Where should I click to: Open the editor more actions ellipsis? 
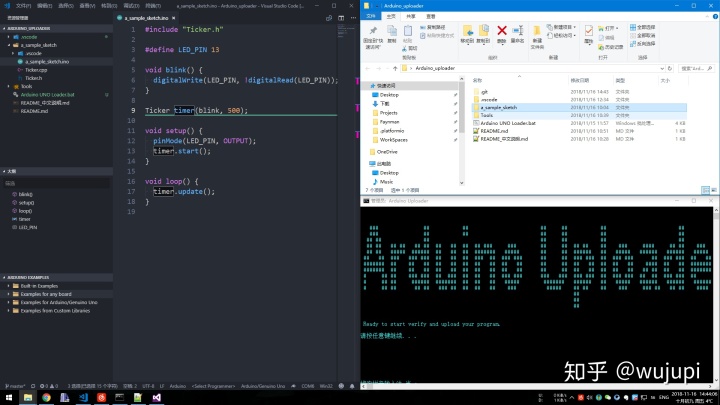[x=353, y=18]
